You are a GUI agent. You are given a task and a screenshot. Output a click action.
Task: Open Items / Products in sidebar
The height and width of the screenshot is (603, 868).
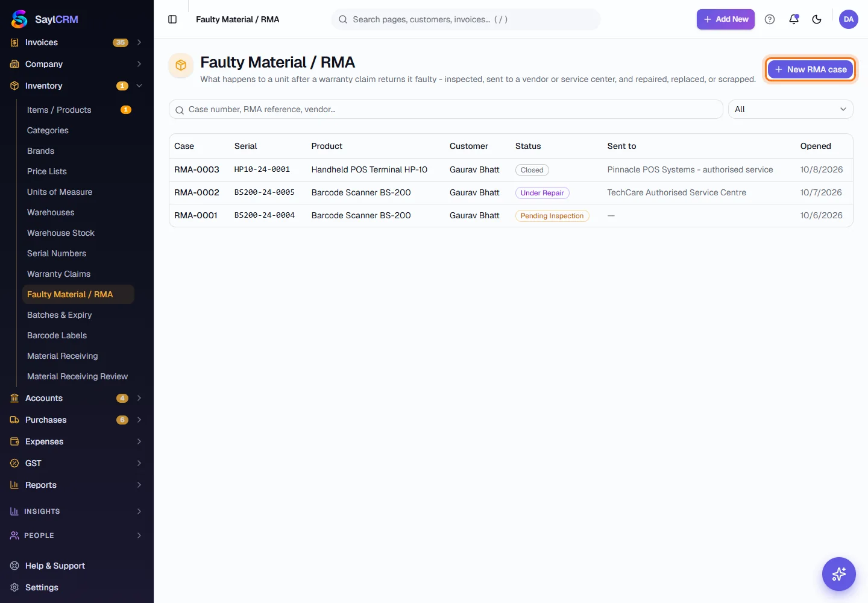pyautogui.click(x=78, y=110)
